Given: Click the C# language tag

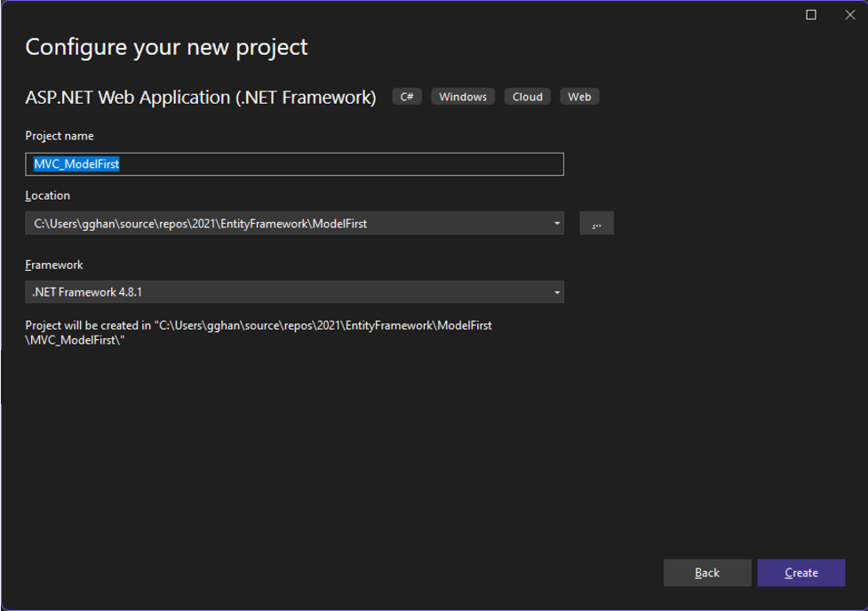Looking at the screenshot, I should click(x=407, y=97).
